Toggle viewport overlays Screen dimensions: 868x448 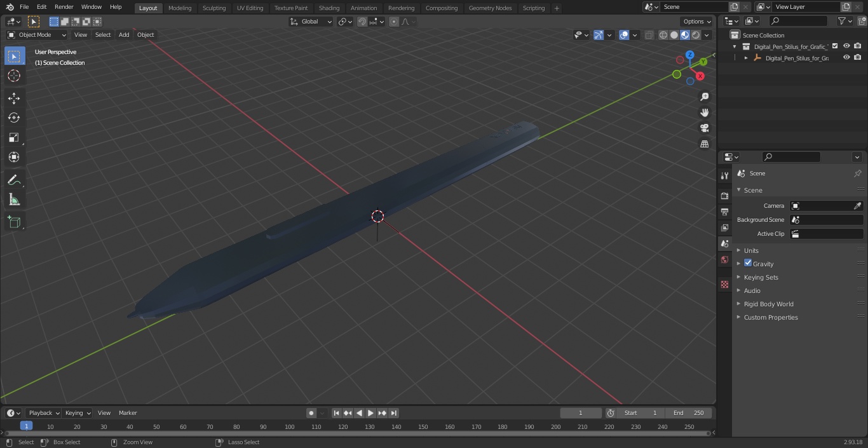pyautogui.click(x=624, y=35)
